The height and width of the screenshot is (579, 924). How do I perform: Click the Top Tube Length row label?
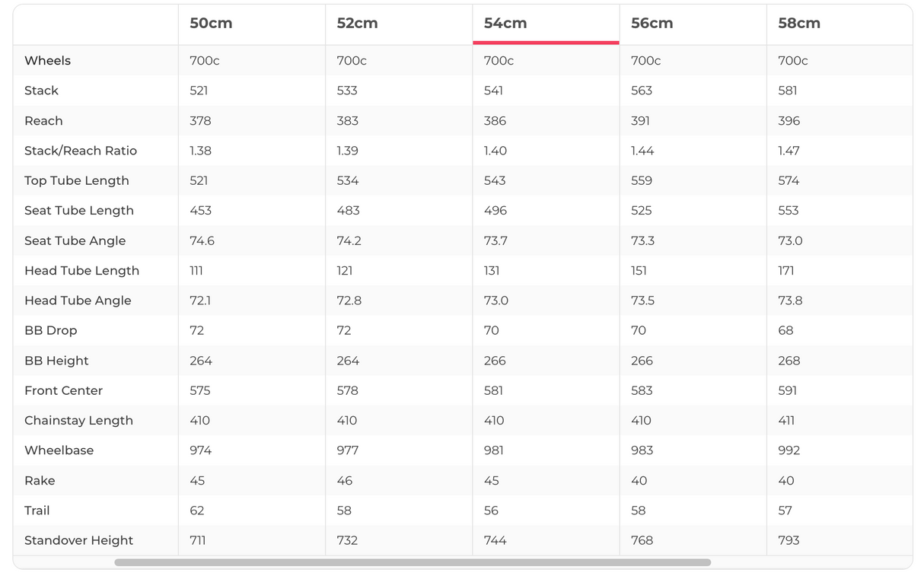tap(77, 181)
